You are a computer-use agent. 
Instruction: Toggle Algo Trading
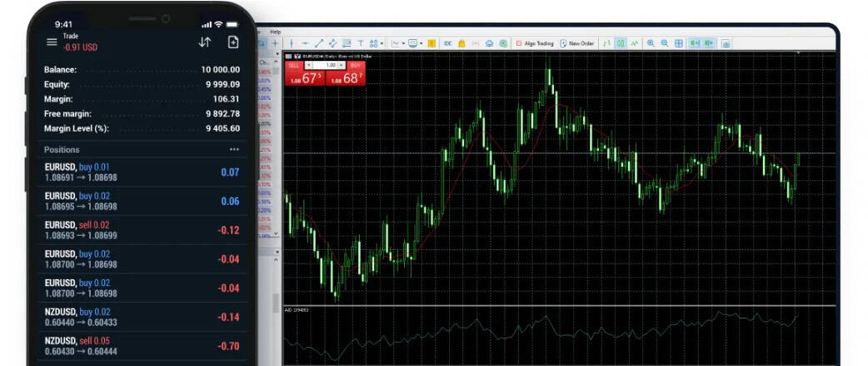click(535, 43)
